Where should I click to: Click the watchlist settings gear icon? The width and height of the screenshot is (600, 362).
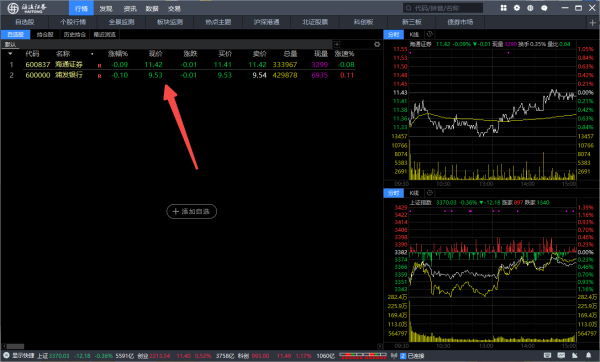tap(377, 44)
